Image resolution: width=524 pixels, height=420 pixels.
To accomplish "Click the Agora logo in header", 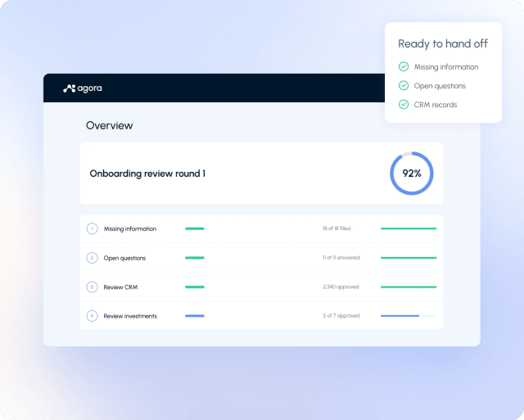I will pyautogui.click(x=83, y=88).
